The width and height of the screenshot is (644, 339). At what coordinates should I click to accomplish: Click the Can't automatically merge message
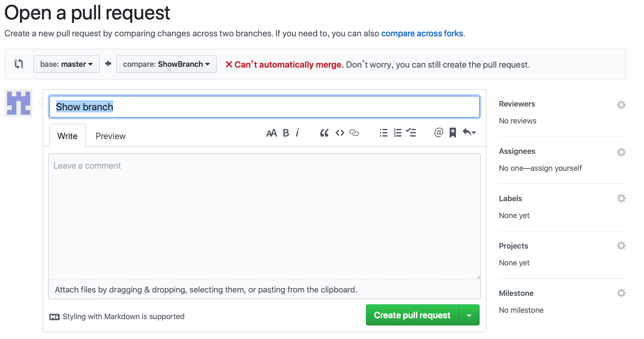tap(284, 65)
